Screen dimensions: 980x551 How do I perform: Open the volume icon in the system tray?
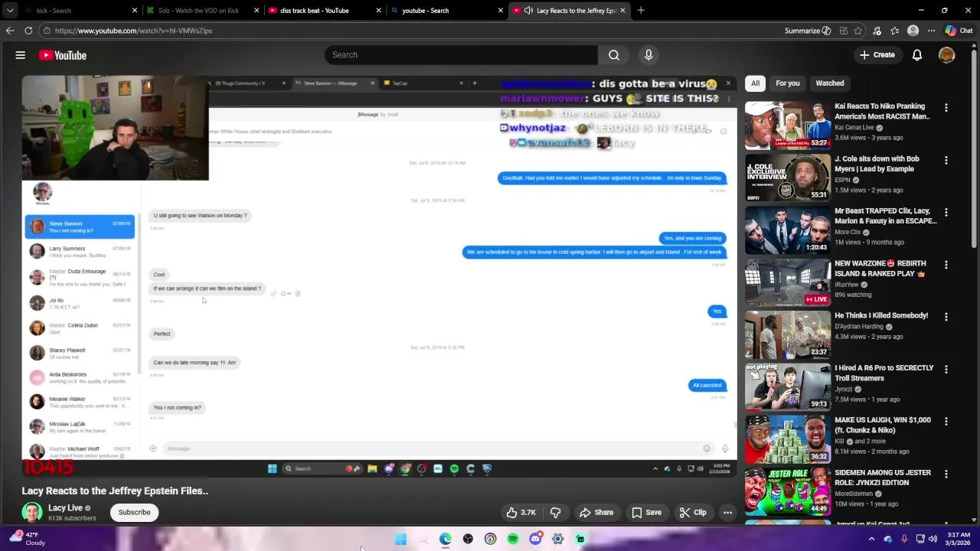pos(933,539)
